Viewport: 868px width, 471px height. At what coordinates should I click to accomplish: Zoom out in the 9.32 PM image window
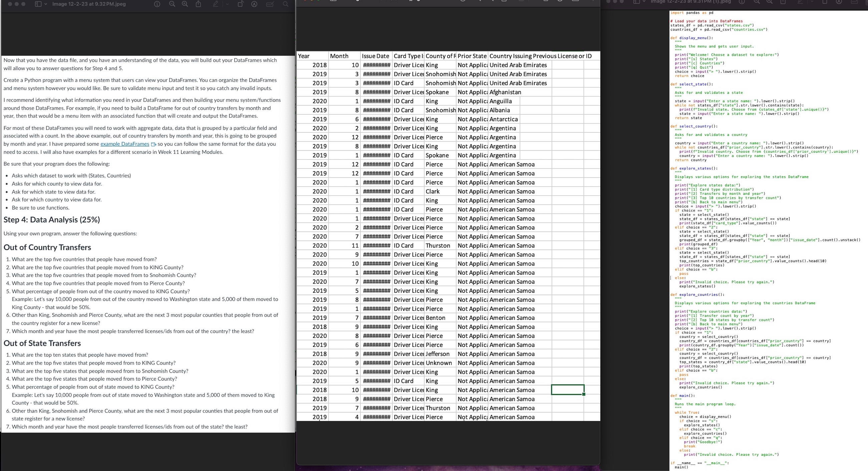pos(172,4)
